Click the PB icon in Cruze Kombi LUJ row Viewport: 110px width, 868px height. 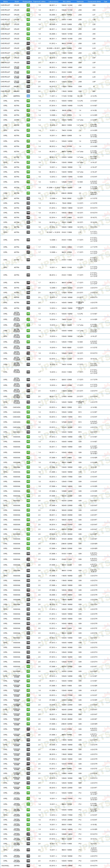tap(28, 67)
